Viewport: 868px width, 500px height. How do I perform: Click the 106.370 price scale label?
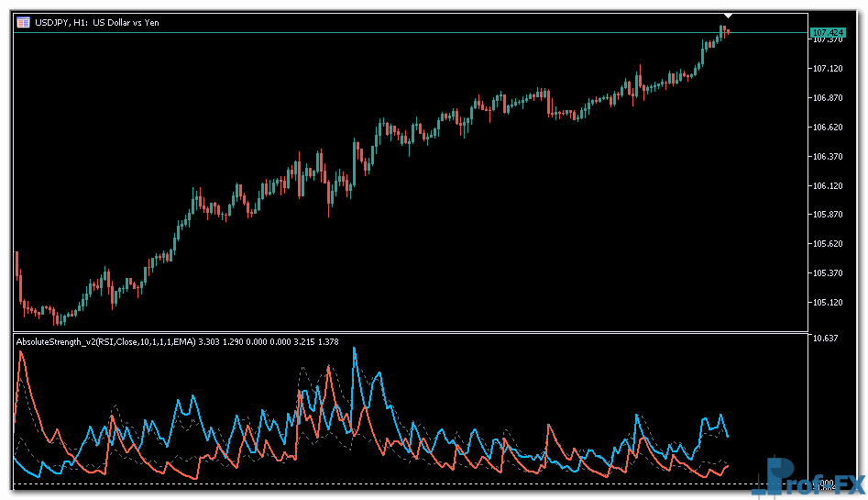828,157
